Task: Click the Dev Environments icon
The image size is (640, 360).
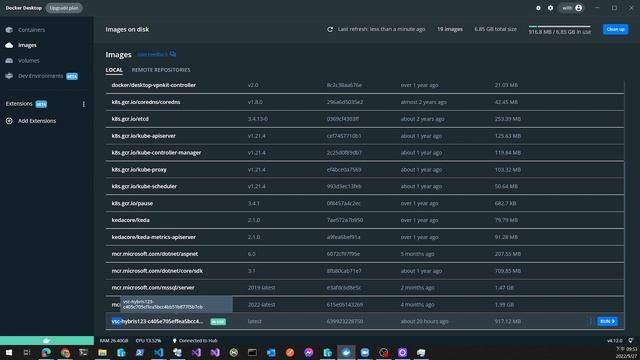Action: pos(9,76)
